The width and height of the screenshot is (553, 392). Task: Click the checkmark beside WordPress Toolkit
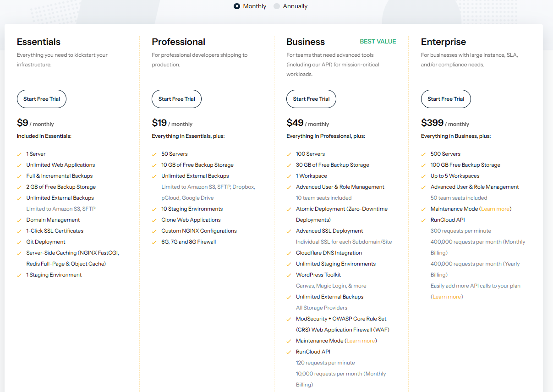[289, 275]
